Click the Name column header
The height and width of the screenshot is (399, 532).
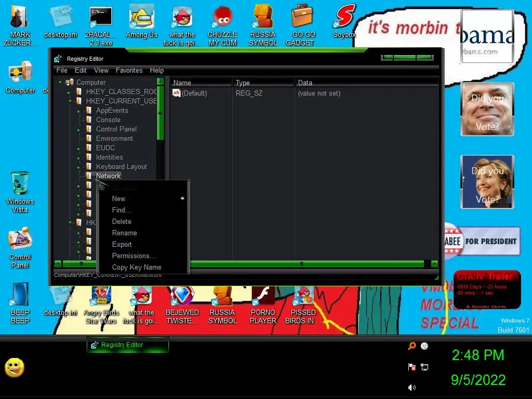(201, 83)
